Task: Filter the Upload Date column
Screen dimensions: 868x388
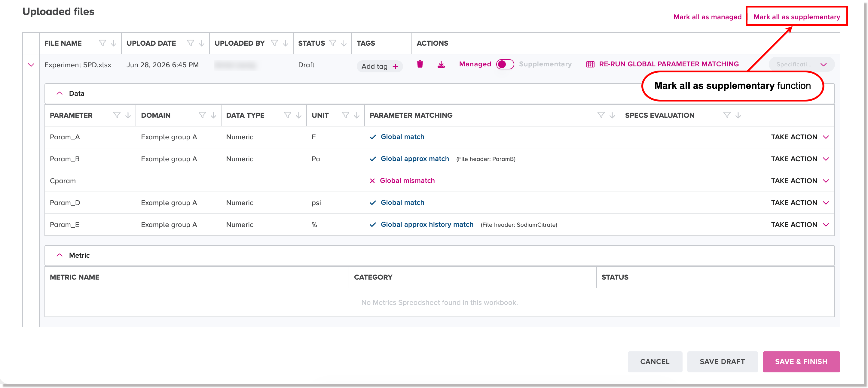Action: tap(190, 43)
